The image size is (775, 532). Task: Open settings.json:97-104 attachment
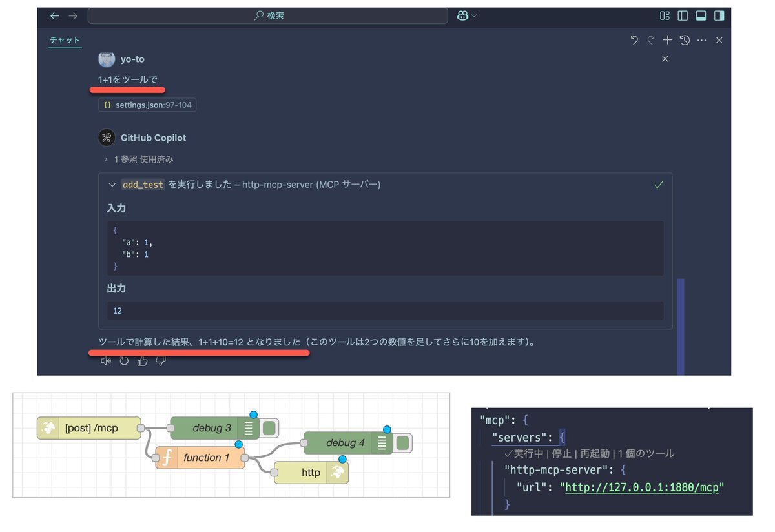147,105
